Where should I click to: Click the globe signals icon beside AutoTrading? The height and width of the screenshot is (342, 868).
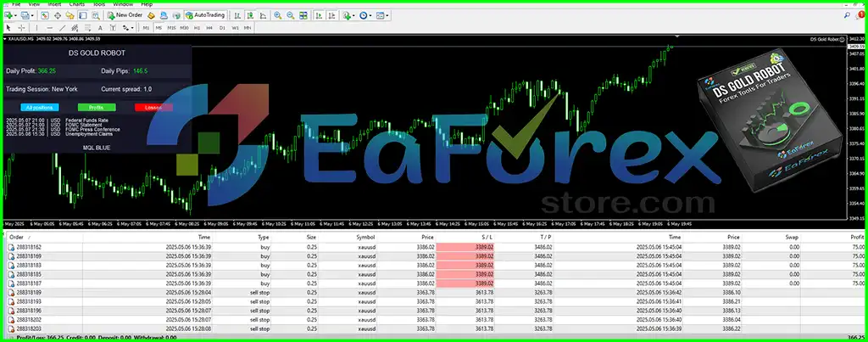coord(176,15)
